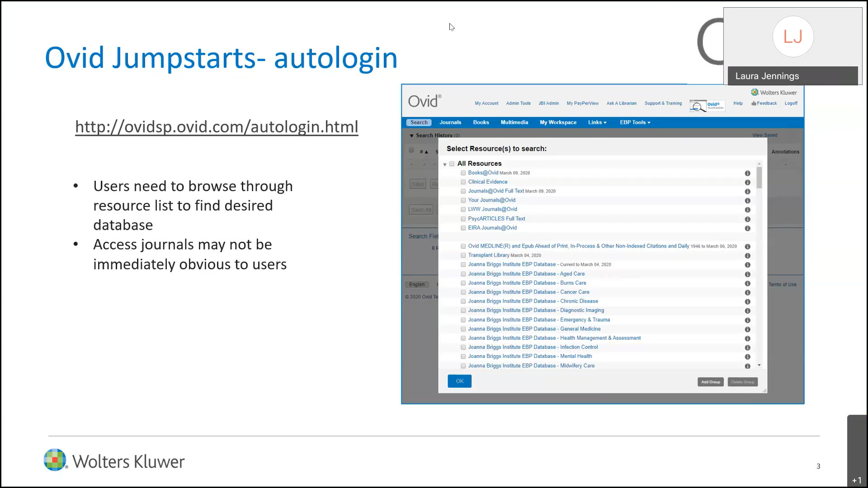The height and width of the screenshot is (488, 868).
Task: Open the Links dropdown menu
Action: [597, 122]
